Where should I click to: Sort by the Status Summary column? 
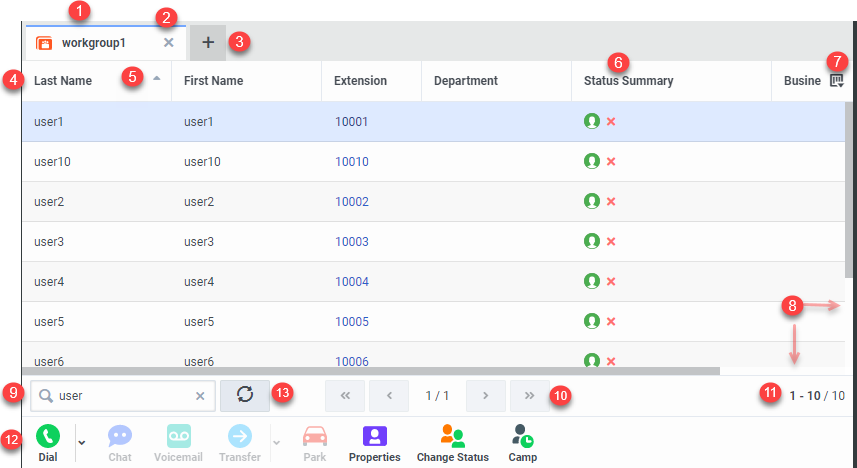click(x=628, y=81)
